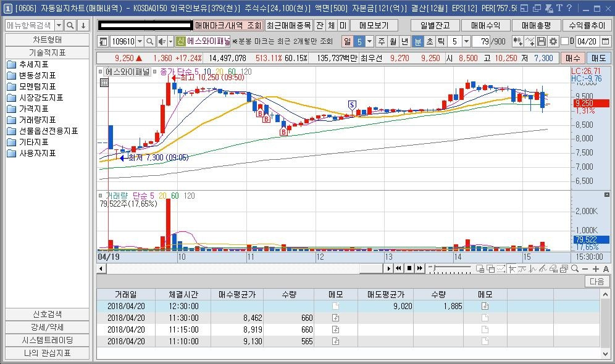The image size is (615, 364).
Task: Open memo icon for 12:30:00 sell row
Action: (485, 306)
